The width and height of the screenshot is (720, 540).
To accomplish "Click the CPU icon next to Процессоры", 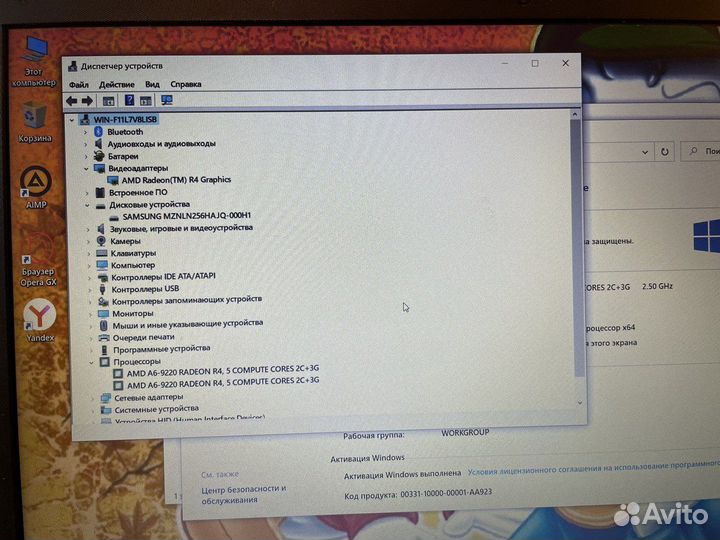I will pos(104,362).
